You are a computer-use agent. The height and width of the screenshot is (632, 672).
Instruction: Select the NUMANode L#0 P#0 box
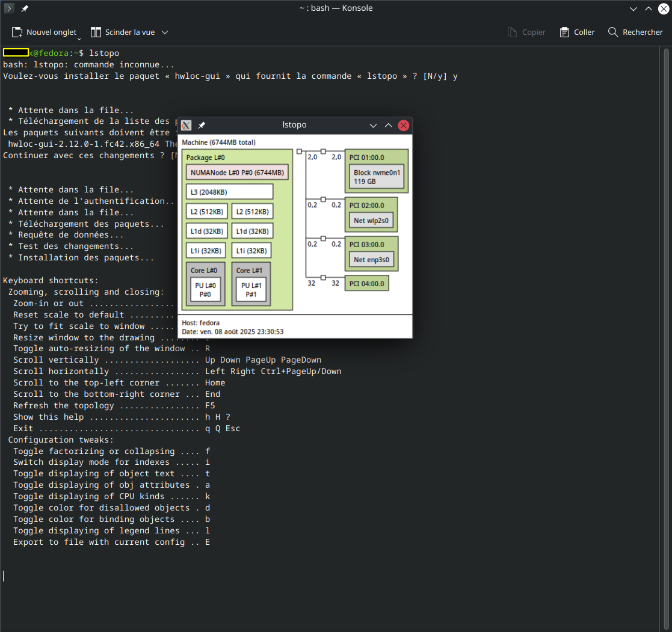[237, 173]
